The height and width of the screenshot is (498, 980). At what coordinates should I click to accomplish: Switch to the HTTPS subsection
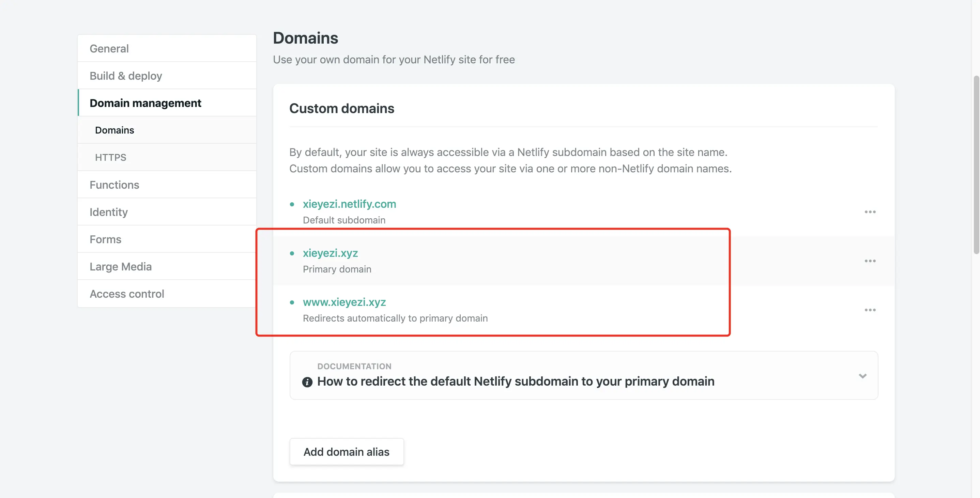(111, 157)
